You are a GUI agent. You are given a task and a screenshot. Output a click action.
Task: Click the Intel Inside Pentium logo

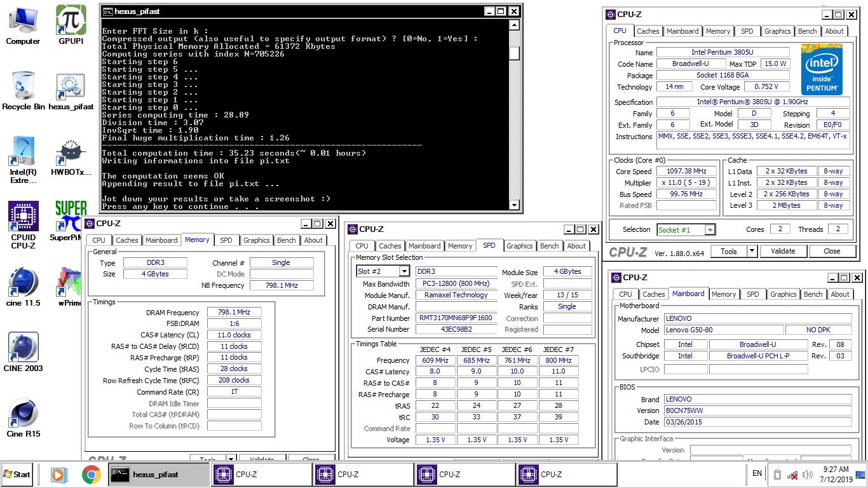pyautogui.click(x=822, y=69)
